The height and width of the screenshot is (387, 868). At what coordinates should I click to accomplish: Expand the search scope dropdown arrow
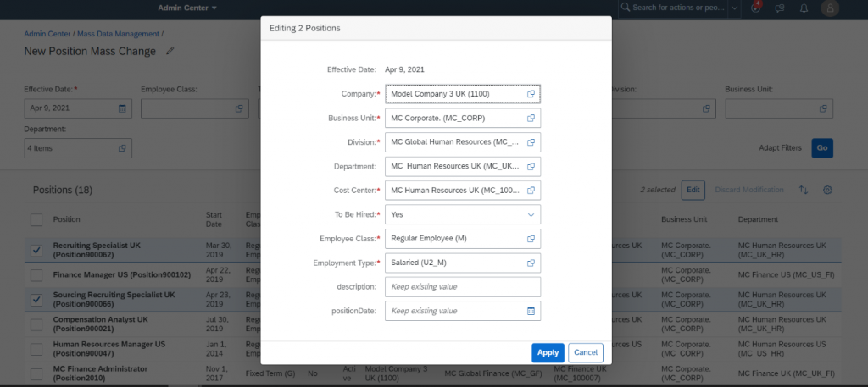tap(734, 8)
